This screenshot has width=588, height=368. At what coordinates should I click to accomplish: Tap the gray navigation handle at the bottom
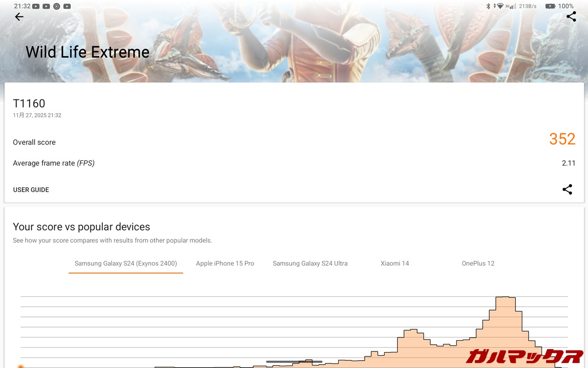click(x=294, y=362)
